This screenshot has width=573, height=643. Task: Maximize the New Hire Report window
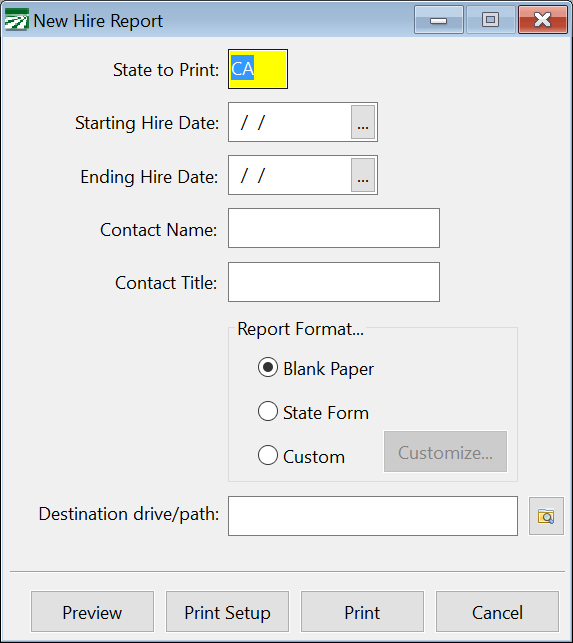[491, 20]
